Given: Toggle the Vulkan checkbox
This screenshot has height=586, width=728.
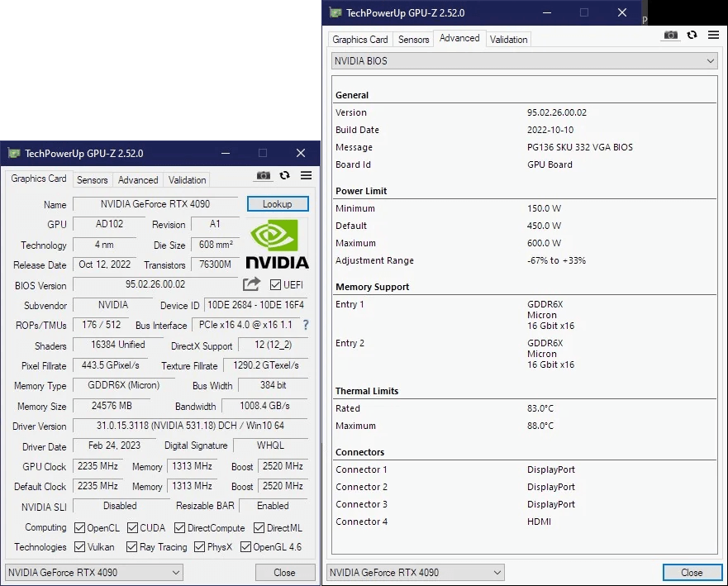Looking at the screenshot, I should tap(80, 547).
